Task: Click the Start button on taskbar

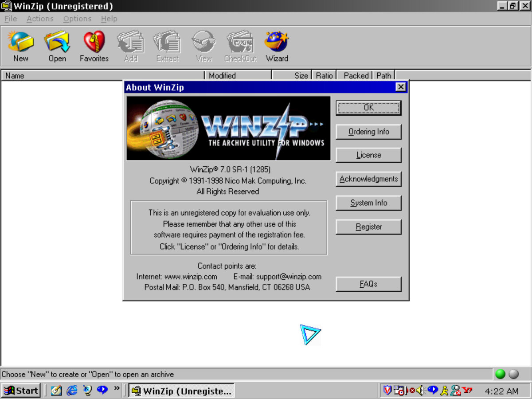Action: tap(21, 391)
